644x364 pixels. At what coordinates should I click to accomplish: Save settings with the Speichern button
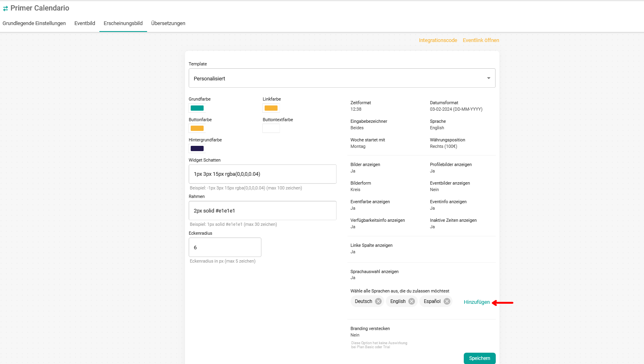[480, 358]
